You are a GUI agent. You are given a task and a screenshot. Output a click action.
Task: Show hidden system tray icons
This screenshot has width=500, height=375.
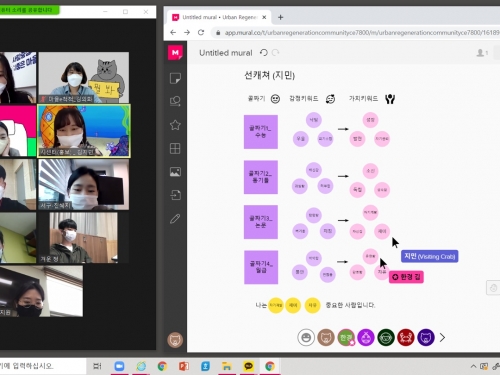(473, 366)
